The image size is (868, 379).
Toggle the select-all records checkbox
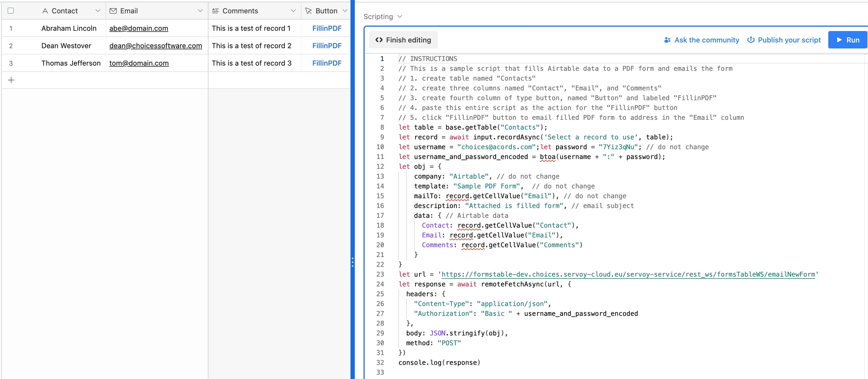(11, 11)
